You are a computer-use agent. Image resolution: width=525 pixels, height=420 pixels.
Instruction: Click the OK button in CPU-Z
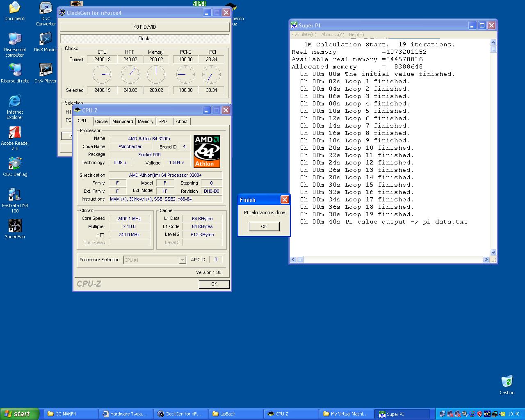click(x=214, y=284)
